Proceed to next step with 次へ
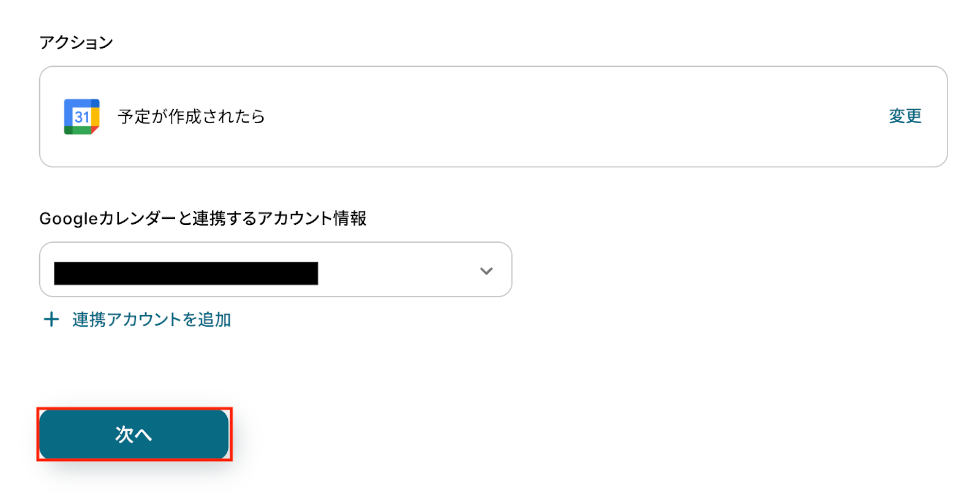 point(134,434)
